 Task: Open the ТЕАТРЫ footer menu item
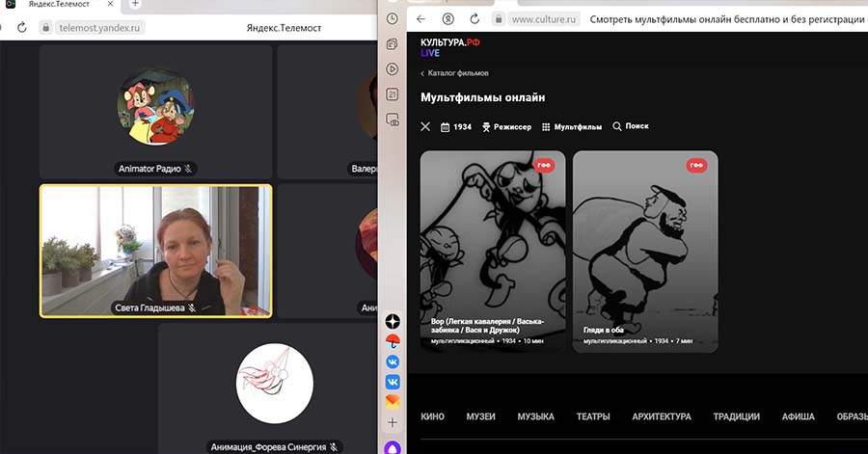pos(593,416)
